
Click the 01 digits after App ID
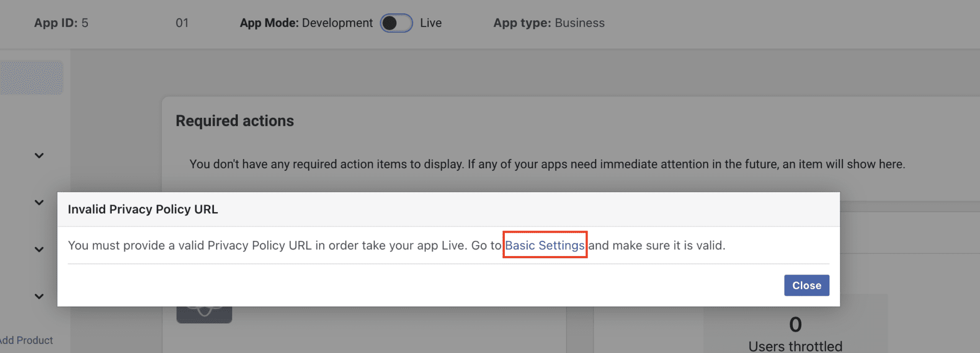[182, 23]
